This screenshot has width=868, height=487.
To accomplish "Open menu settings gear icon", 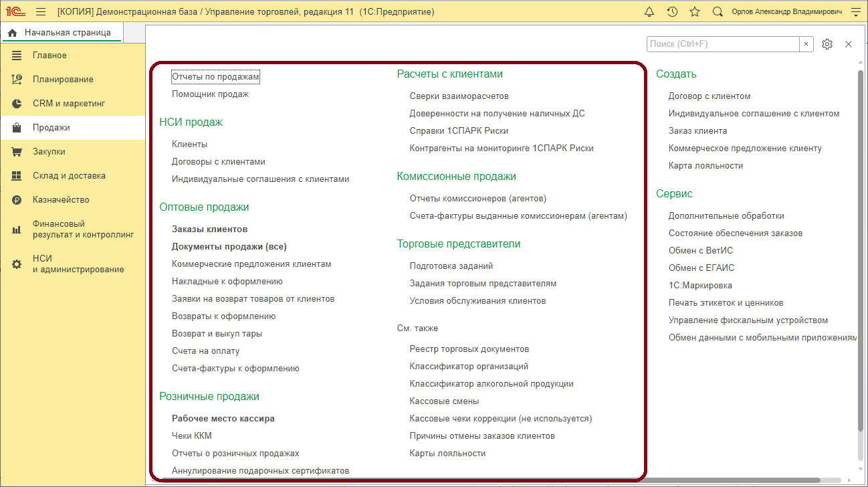I will click(x=827, y=44).
